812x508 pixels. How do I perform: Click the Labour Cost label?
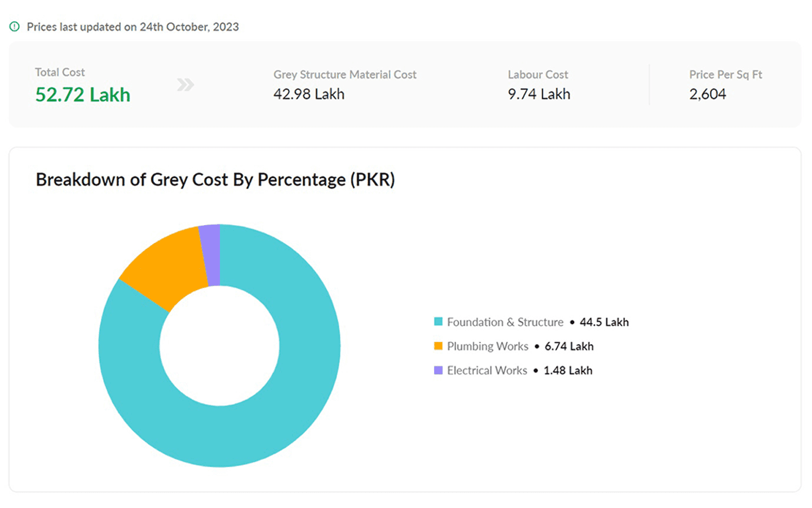coord(537,75)
